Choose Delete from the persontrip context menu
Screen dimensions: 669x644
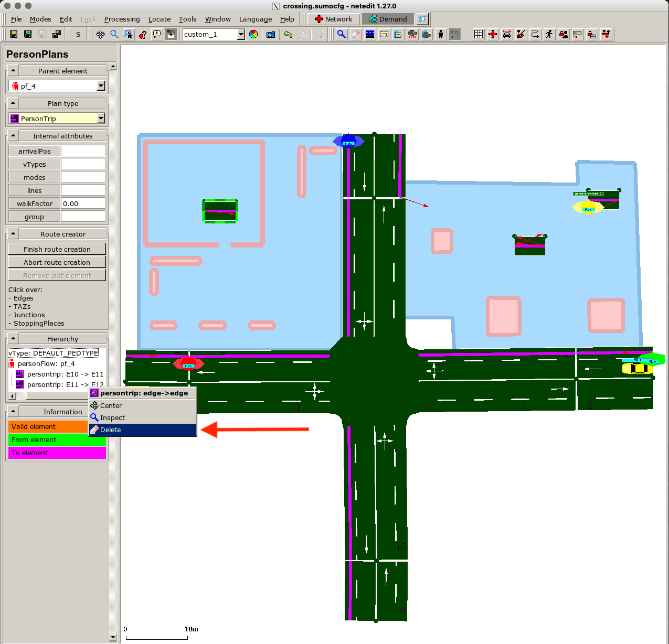(143, 430)
